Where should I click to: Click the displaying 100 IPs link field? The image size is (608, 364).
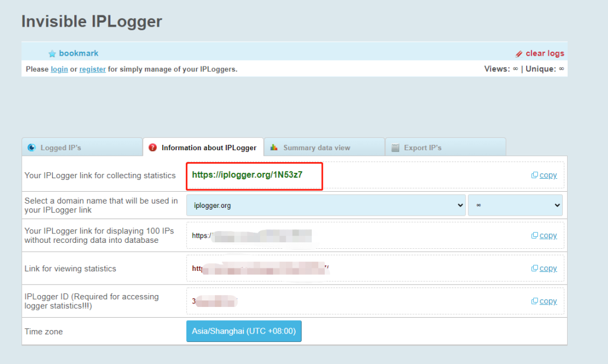[375, 235]
